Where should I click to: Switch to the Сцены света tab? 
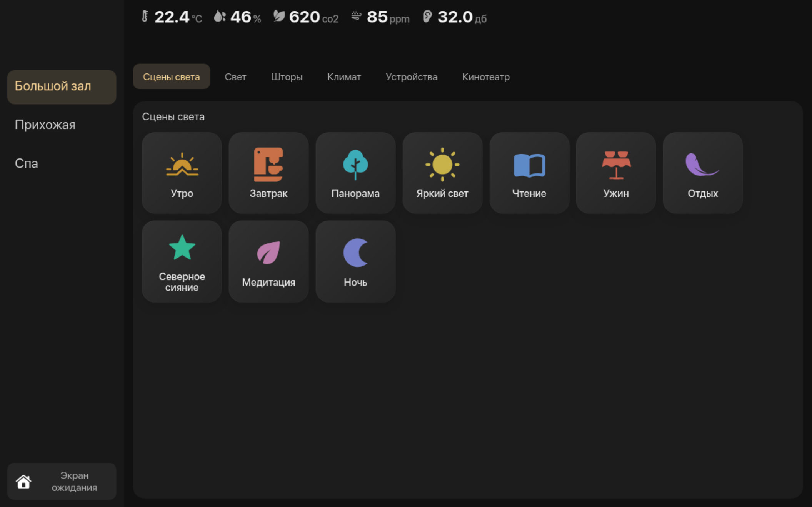pos(172,76)
